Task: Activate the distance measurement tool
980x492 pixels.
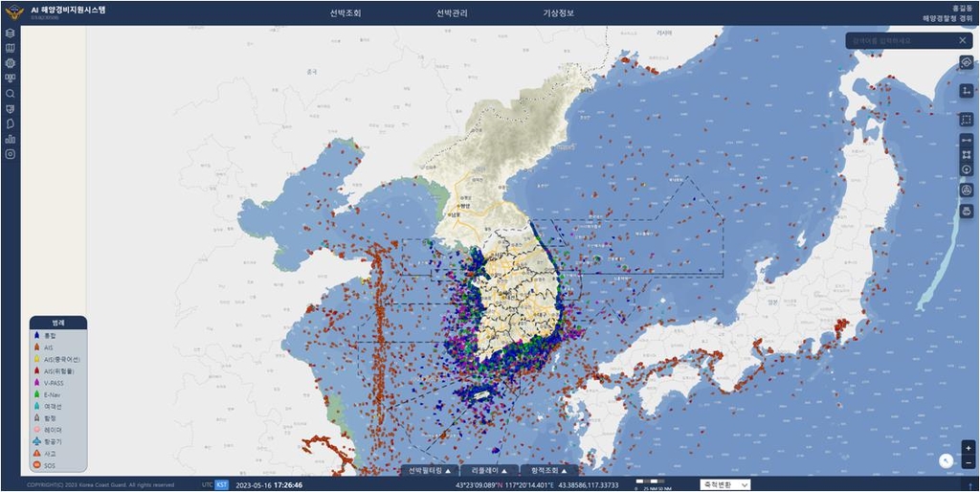Action: 966,140
